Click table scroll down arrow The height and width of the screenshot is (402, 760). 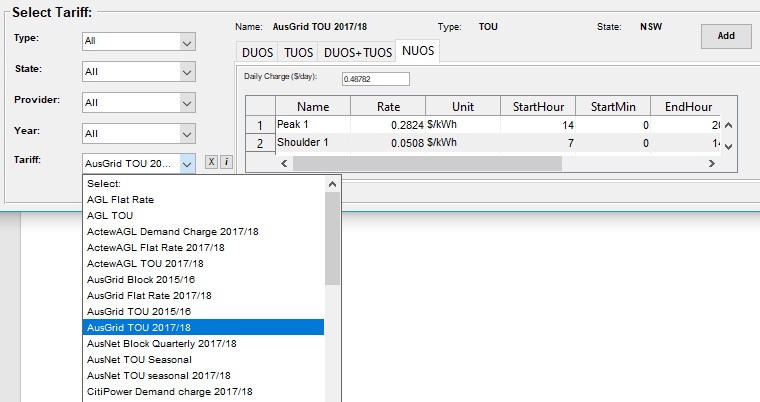pos(728,146)
